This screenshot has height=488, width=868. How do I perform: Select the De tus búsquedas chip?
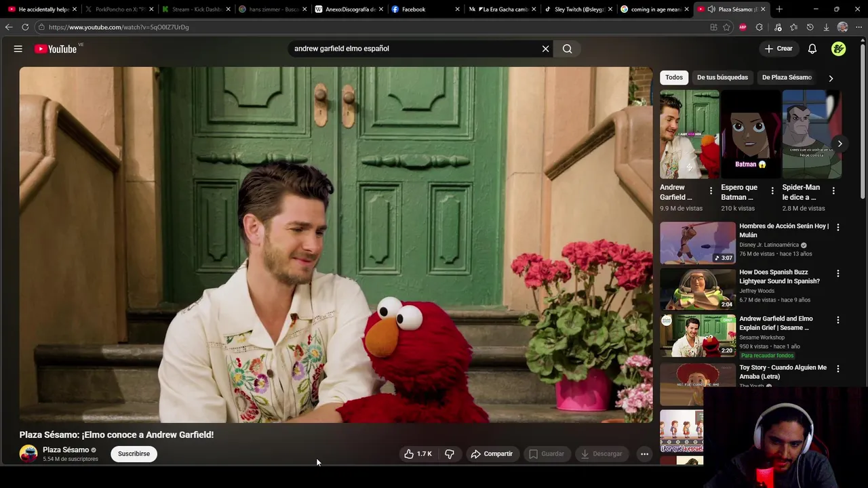722,77
